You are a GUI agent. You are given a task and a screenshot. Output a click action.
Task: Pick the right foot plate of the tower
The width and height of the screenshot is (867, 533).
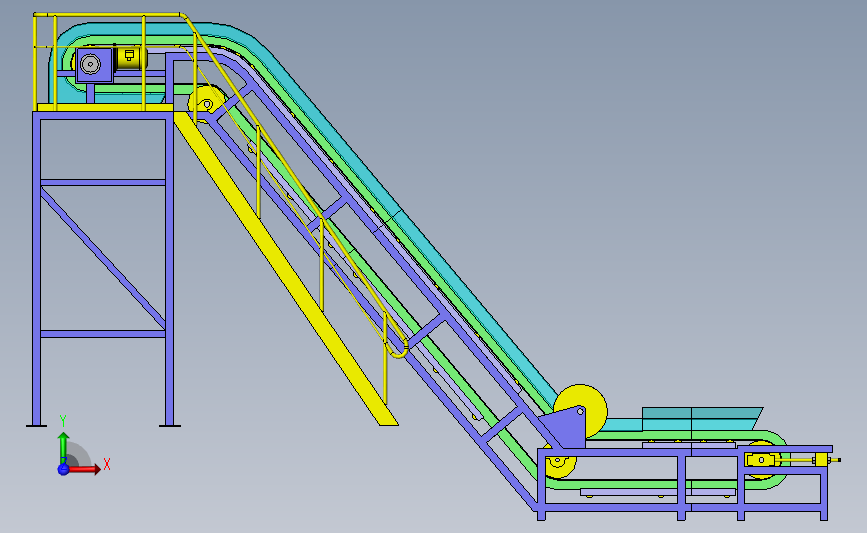(x=170, y=426)
